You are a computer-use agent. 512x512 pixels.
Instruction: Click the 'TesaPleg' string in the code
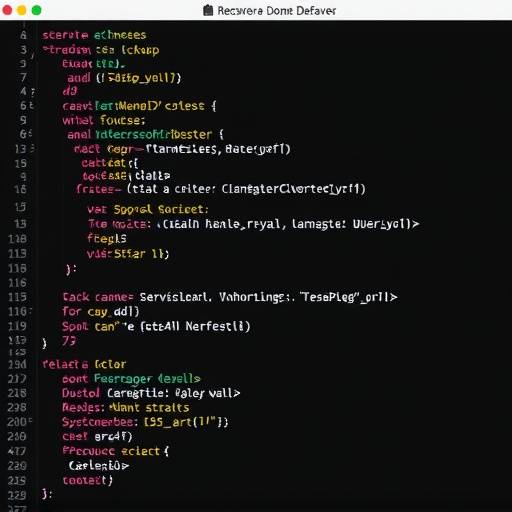pyautogui.click(x=330, y=297)
